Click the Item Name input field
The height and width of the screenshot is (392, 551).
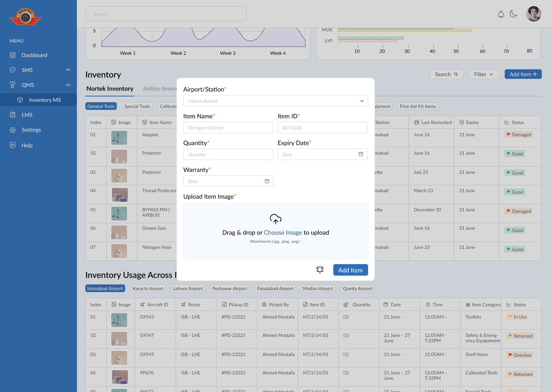pos(228,127)
